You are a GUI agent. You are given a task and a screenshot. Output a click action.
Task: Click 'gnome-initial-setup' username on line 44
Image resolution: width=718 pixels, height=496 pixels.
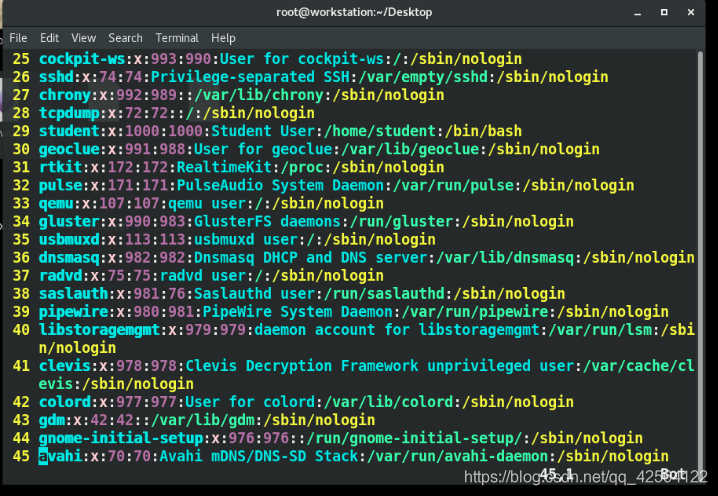[x=121, y=438]
